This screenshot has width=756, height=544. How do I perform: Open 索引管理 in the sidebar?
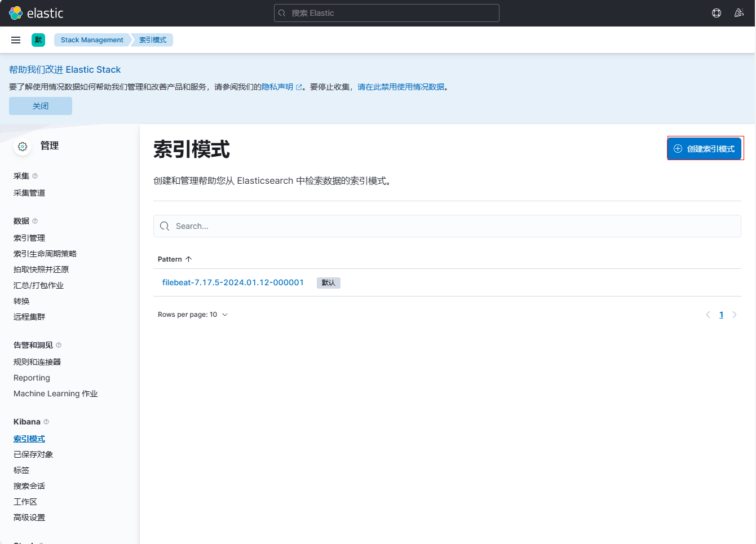[x=29, y=238]
